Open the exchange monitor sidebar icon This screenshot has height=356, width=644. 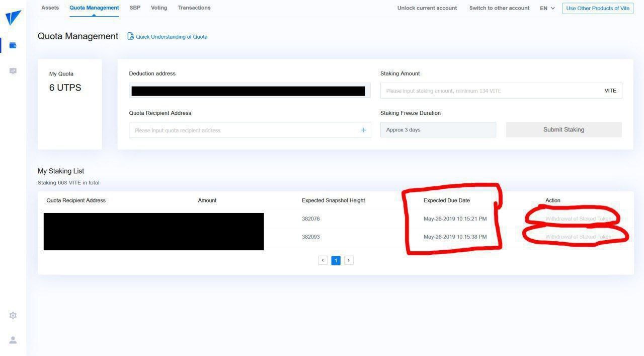[13, 71]
